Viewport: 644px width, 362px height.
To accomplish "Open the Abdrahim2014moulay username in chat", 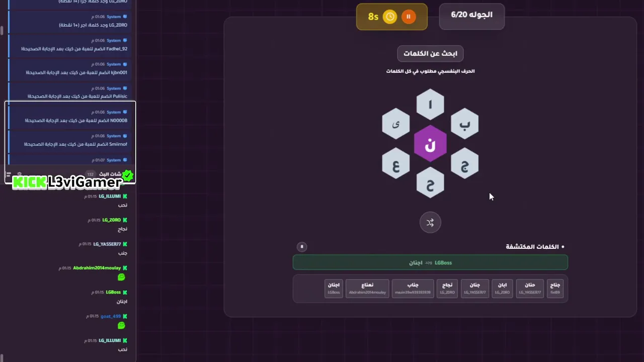I will point(97,268).
